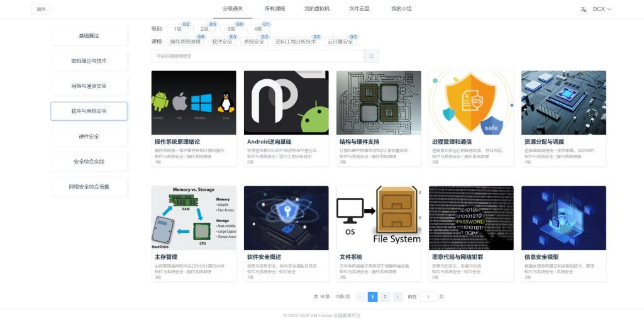Open the 10条/页 page size dropdown
644x319 pixels.
click(x=342, y=297)
